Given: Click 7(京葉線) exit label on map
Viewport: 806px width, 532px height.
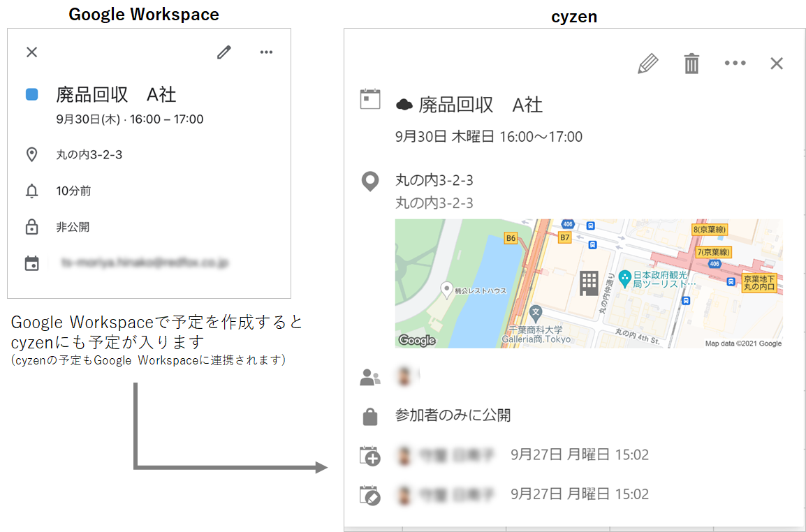Looking at the screenshot, I should click(713, 252).
